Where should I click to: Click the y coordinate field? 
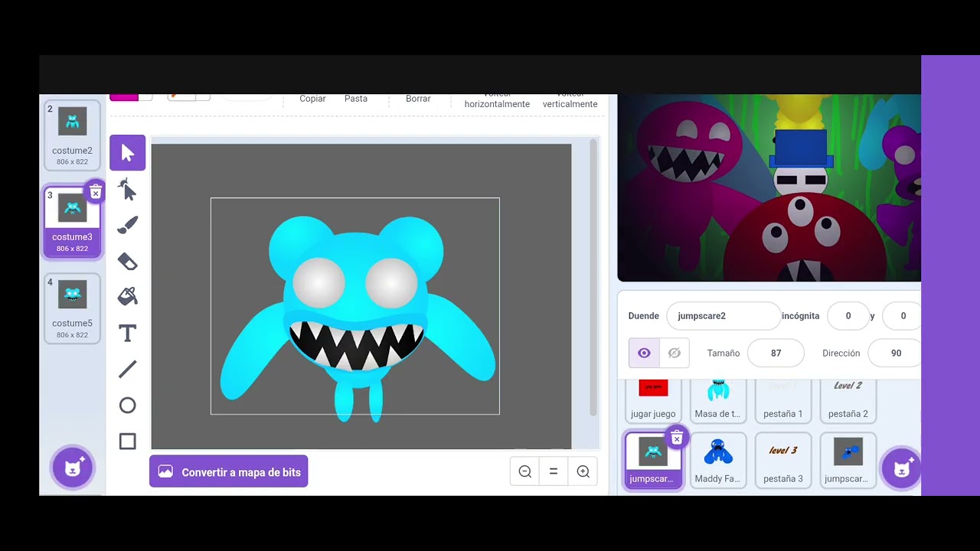[x=903, y=315]
